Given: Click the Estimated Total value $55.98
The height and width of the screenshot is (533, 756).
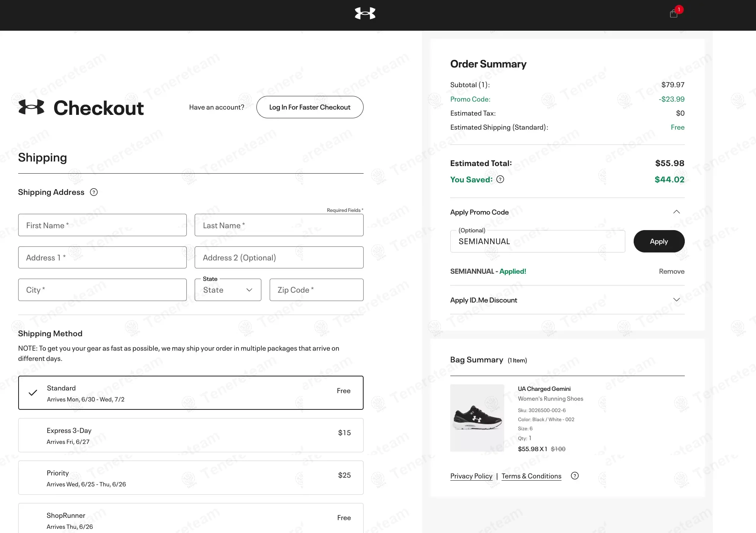Looking at the screenshot, I should [x=670, y=163].
